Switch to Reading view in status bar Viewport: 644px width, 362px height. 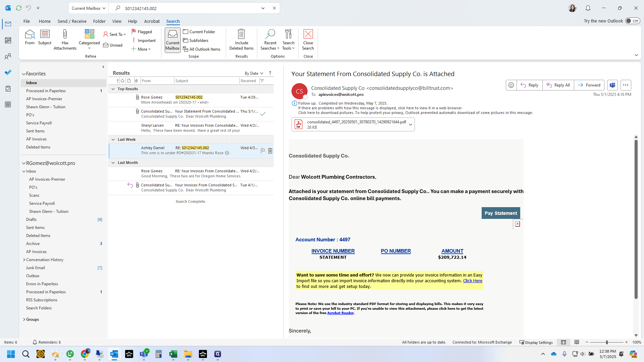[577, 342]
